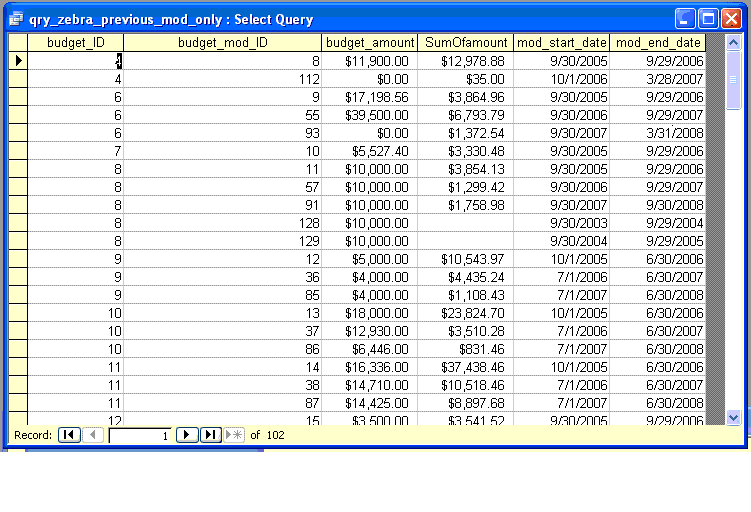This screenshot has width=751, height=512.
Task: Go to next record navigation button
Action: click(x=187, y=435)
